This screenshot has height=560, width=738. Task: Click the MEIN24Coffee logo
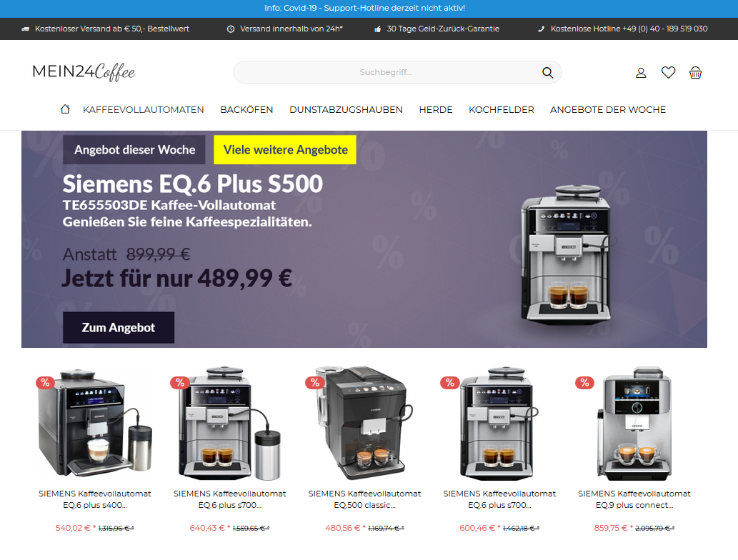[x=84, y=72]
